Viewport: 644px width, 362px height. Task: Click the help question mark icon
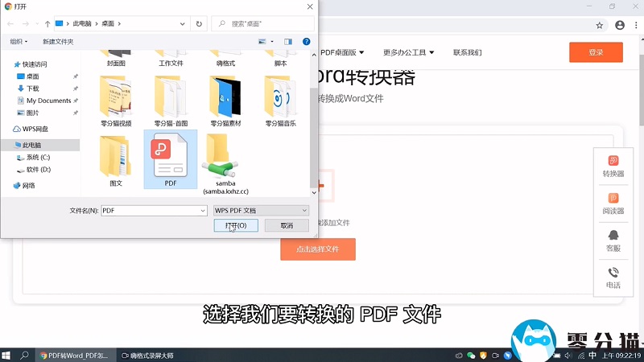click(307, 41)
